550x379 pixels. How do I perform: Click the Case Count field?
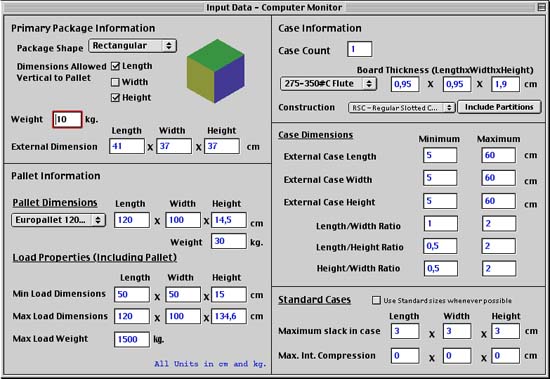(x=360, y=49)
